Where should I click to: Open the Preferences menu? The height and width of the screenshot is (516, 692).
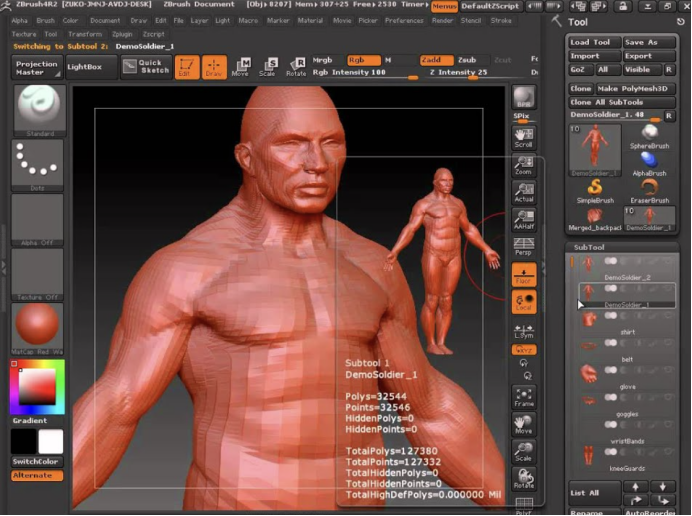tap(404, 21)
